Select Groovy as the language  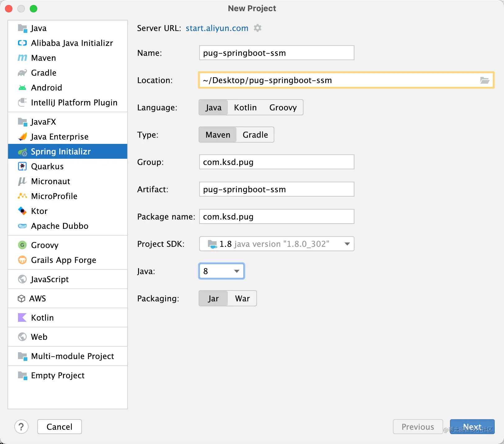(283, 108)
